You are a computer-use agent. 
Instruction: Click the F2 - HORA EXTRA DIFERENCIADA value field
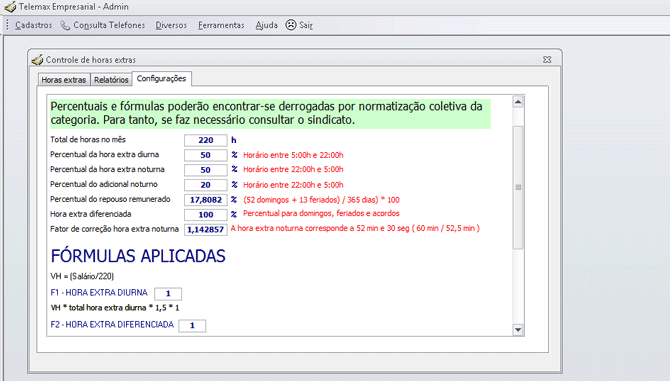[x=192, y=325]
